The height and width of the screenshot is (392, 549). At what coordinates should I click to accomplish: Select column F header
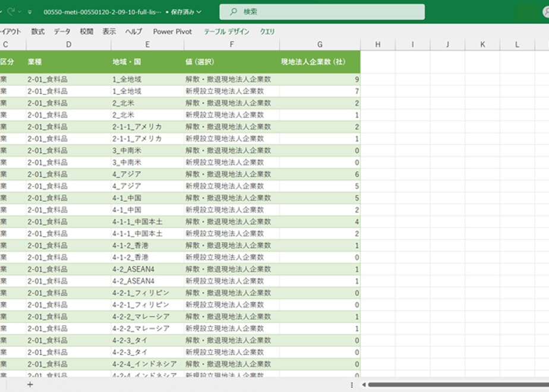[x=232, y=45]
